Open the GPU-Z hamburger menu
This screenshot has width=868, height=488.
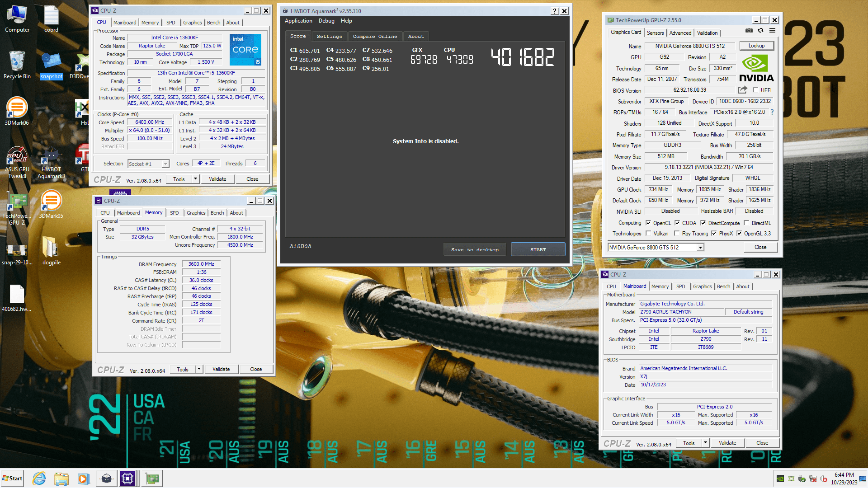point(772,30)
